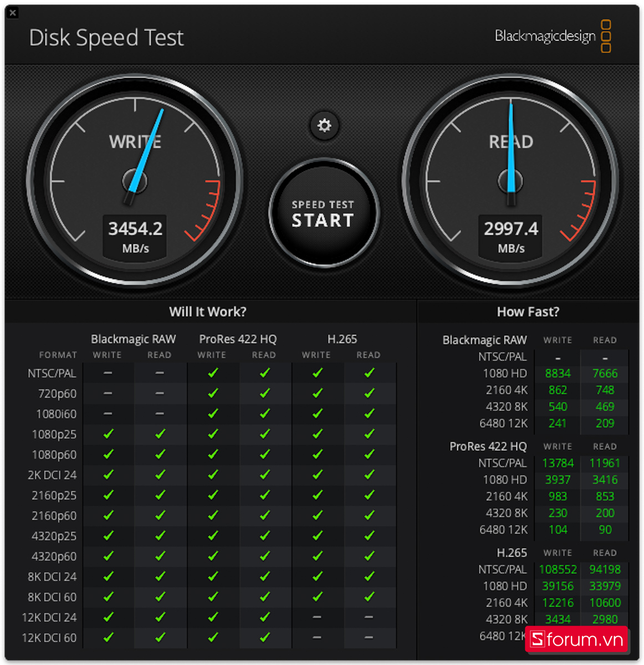Toggle the 1080p60 ProRes 422 HQ write checkmark
The height and width of the screenshot is (665, 644).
pos(212,454)
